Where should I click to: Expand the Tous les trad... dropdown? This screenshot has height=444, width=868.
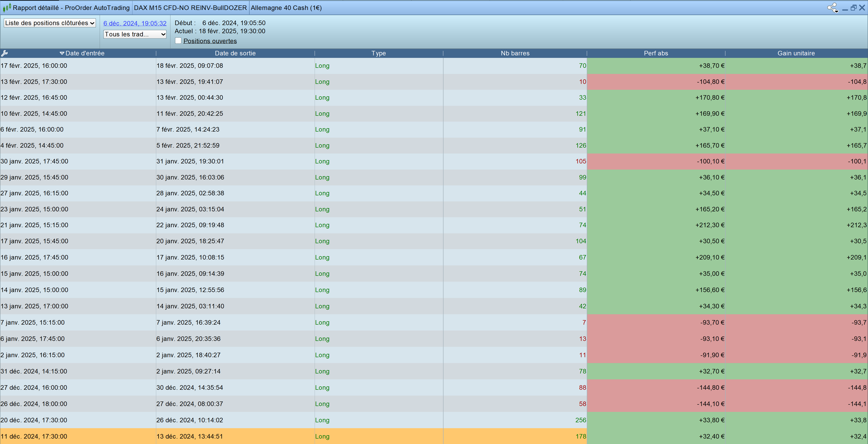(135, 34)
